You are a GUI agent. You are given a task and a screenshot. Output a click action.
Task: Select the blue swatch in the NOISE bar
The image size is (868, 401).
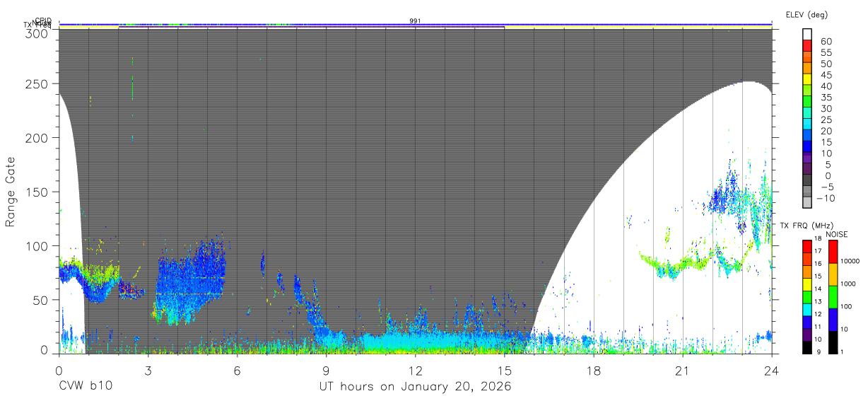point(833,320)
